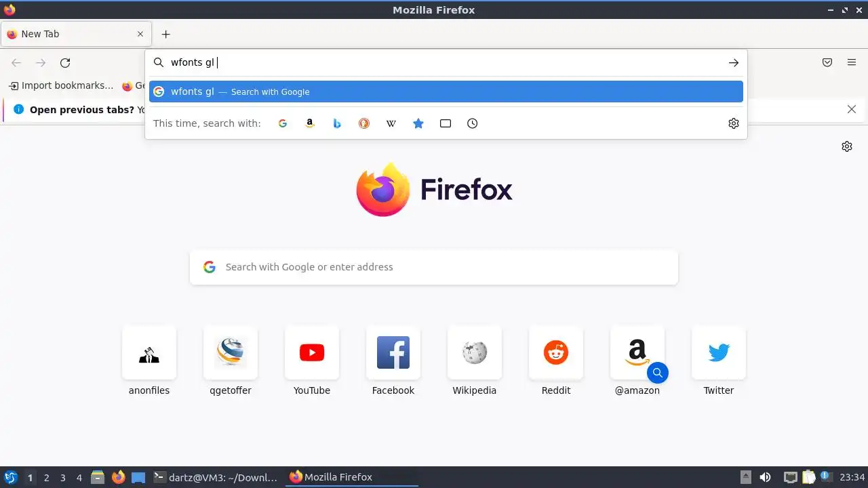Click Search with Google page search box
This screenshot has width=868, height=488.
click(x=434, y=267)
